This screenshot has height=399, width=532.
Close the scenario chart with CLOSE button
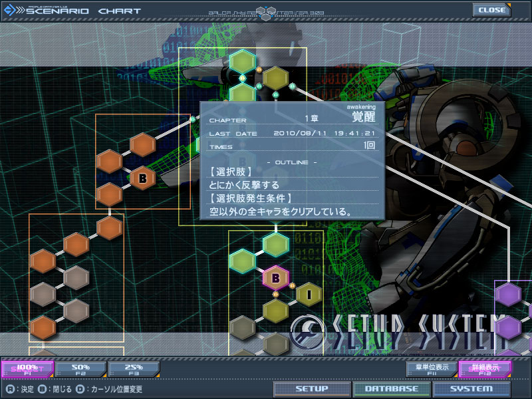[x=491, y=10]
